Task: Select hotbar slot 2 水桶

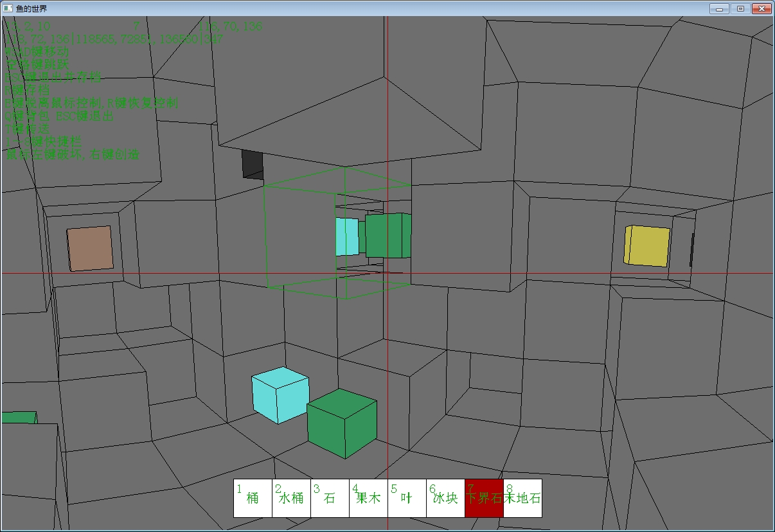Action: [291, 498]
